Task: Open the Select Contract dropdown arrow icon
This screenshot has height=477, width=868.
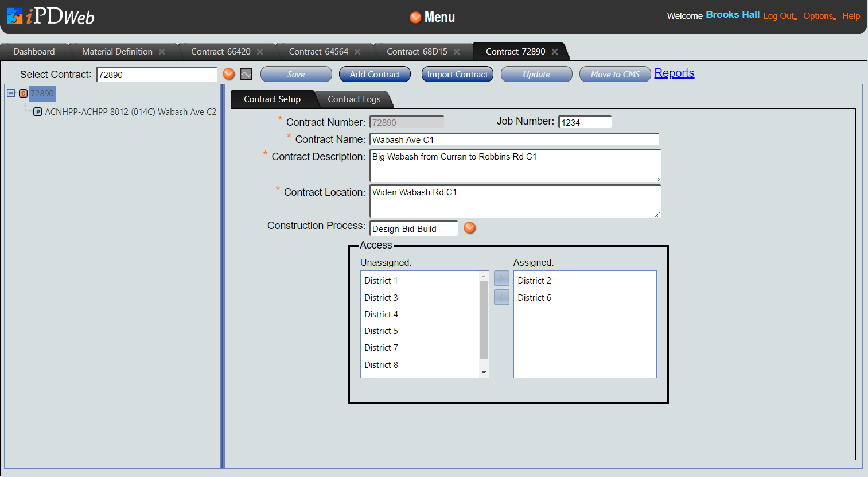Action: pyautogui.click(x=228, y=74)
